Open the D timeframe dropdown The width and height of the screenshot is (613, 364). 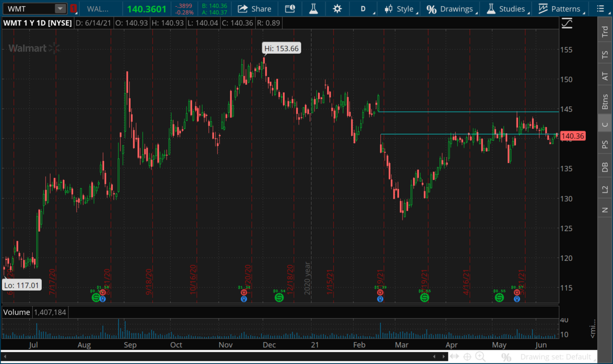[x=363, y=9]
